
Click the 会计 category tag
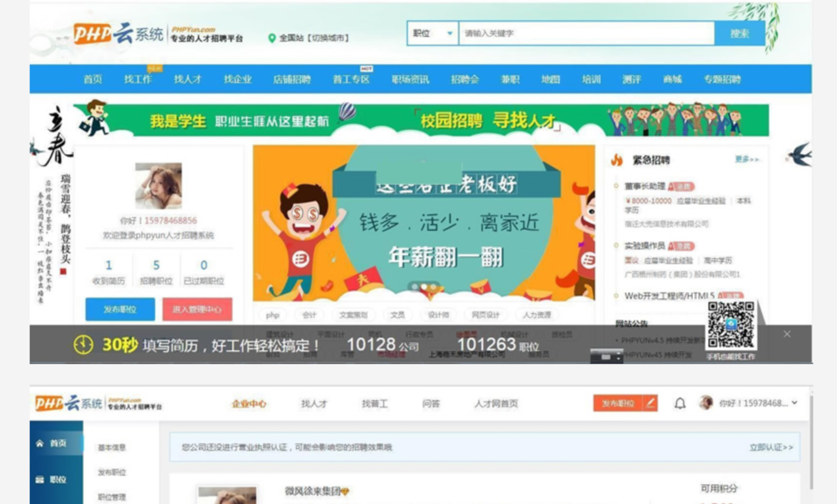point(309,315)
